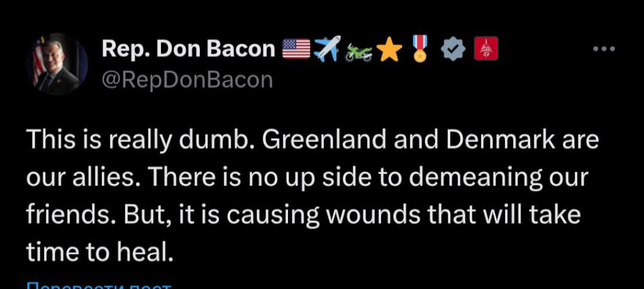Image resolution: width=644 pixels, height=289 pixels.
Task: Click the military medal emoji
Action: tap(421, 50)
